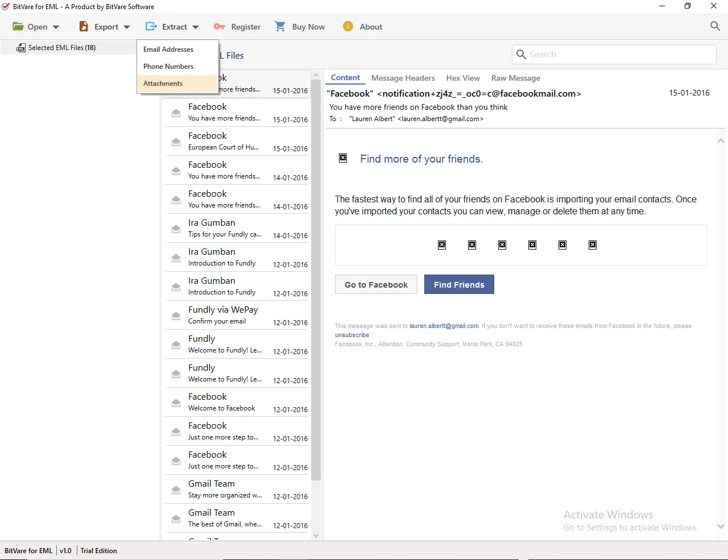Click the Selected EML Files tree icon
Screen dimensions: 728x560
(x=21, y=48)
